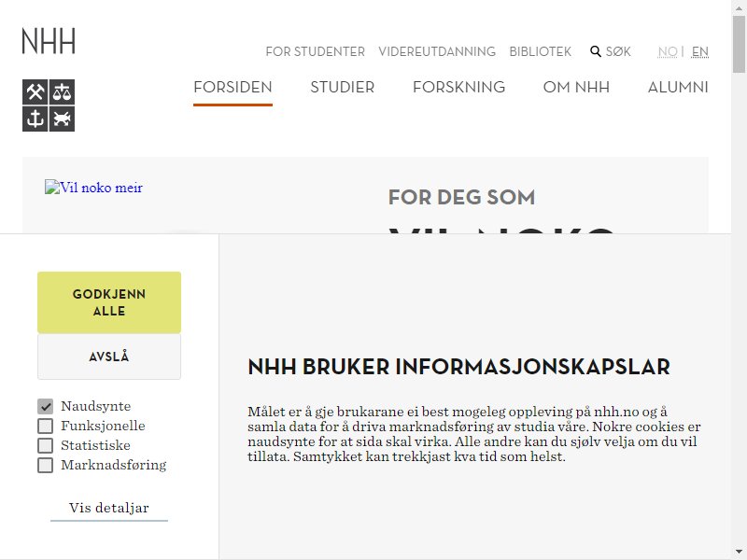This screenshot has width=747, height=560.
Task: Open the Forskning menu item
Action: pyautogui.click(x=458, y=87)
